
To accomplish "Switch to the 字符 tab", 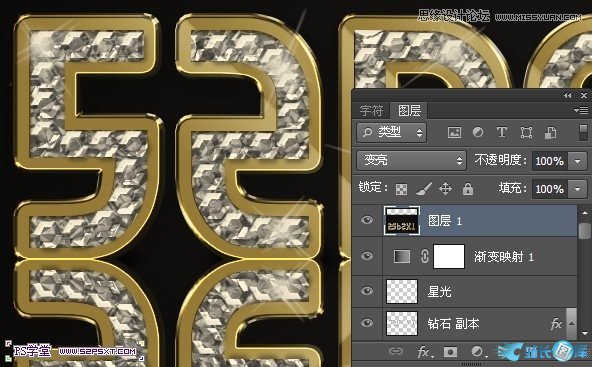I will 371,111.
